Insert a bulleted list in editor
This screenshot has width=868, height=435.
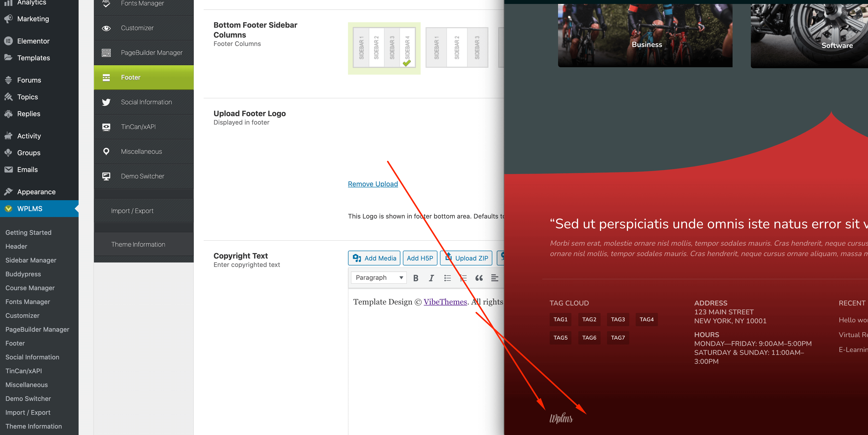(448, 278)
